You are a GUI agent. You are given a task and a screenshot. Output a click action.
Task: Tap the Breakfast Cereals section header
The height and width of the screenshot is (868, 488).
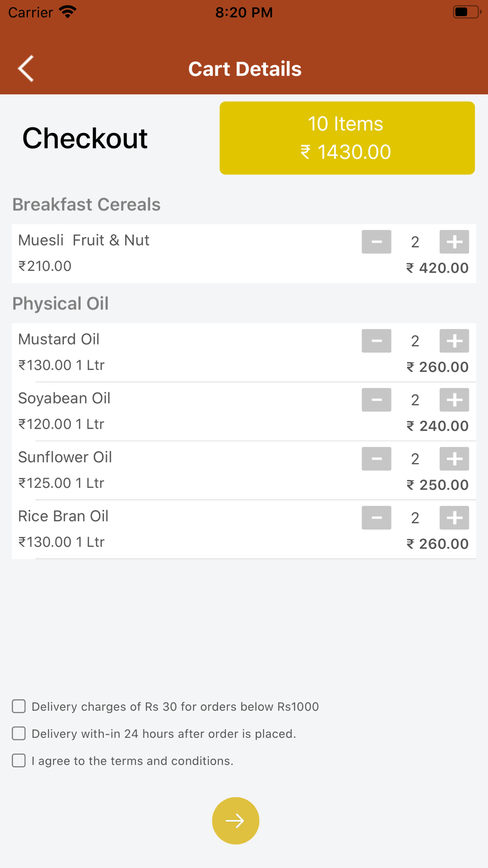coord(86,205)
